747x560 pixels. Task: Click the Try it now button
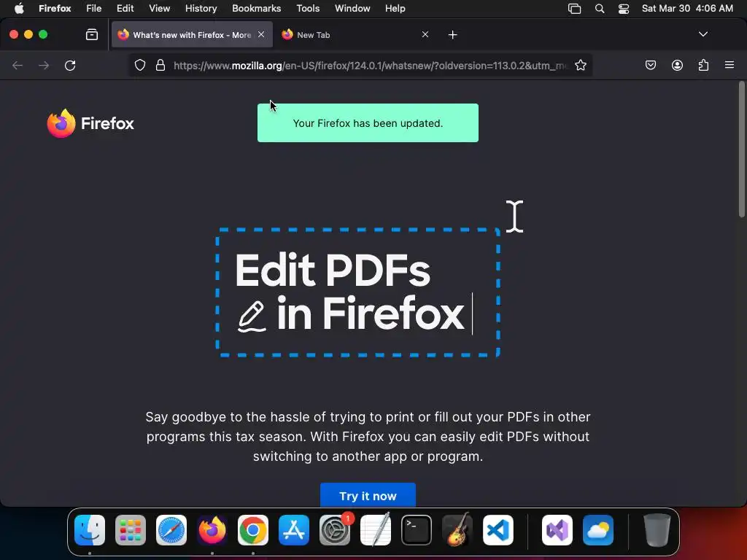[368, 495]
